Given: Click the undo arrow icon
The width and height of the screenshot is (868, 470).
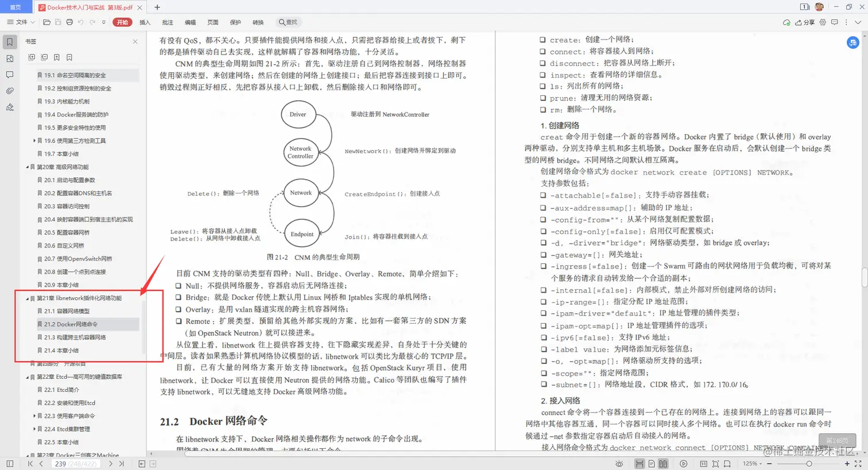Looking at the screenshot, I should (80, 22).
